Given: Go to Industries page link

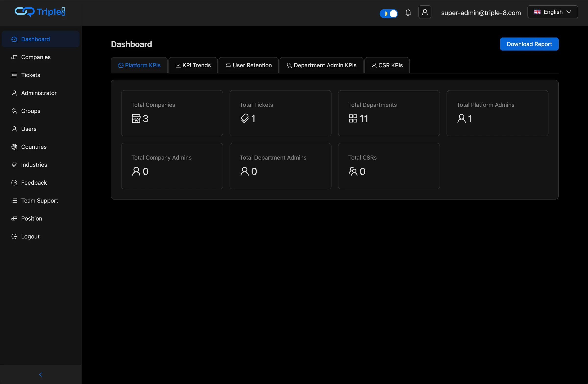Looking at the screenshot, I should coord(40,165).
